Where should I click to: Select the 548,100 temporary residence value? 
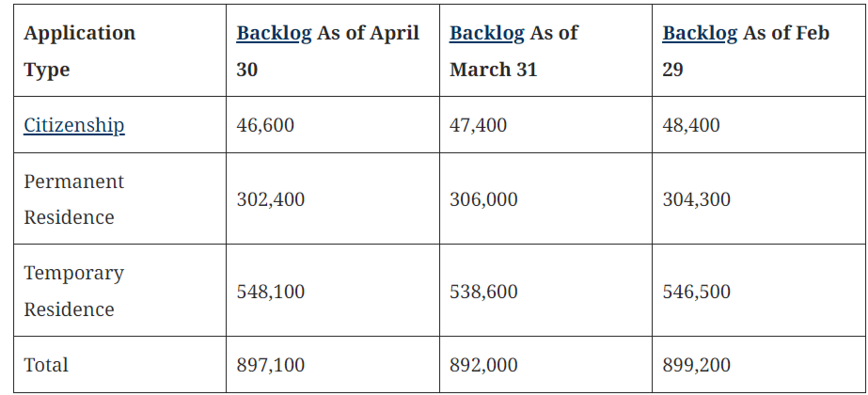pyautogui.click(x=271, y=292)
